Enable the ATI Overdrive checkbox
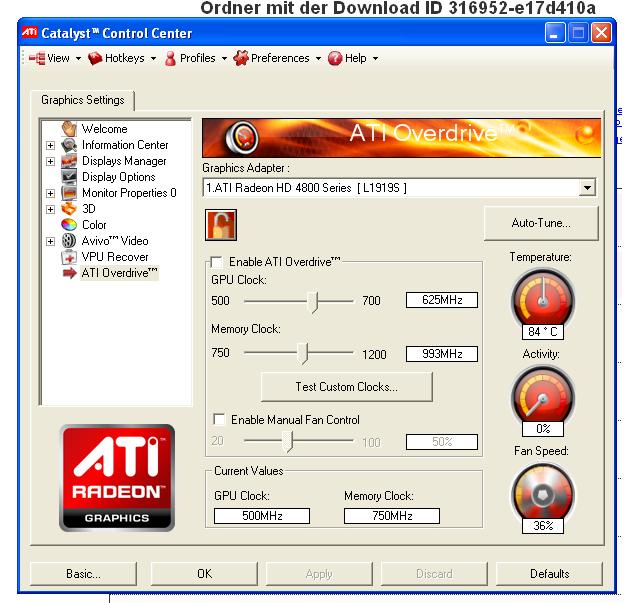The width and height of the screenshot is (640, 603). (x=216, y=262)
